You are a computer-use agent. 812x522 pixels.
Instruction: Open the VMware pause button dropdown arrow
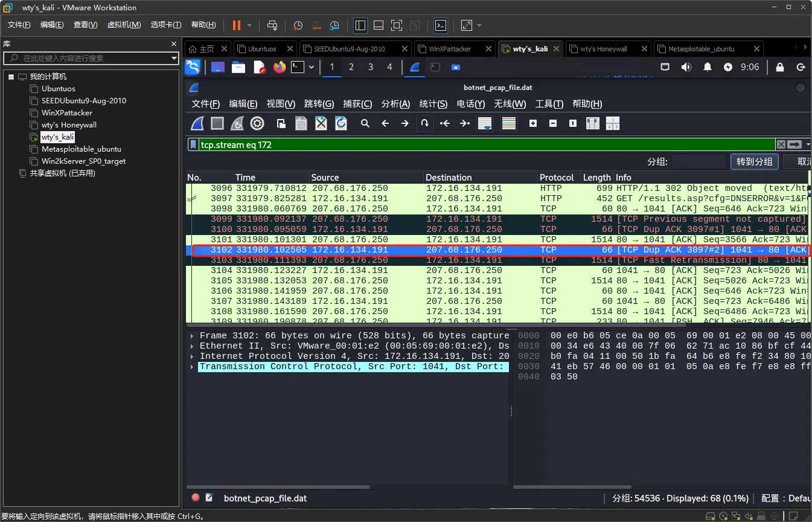[249, 25]
